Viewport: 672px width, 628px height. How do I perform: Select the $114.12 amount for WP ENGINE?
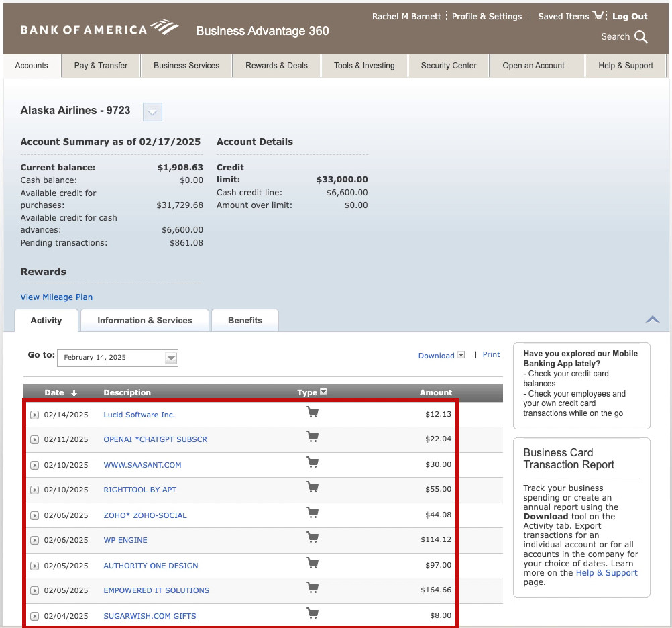point(436,539)
